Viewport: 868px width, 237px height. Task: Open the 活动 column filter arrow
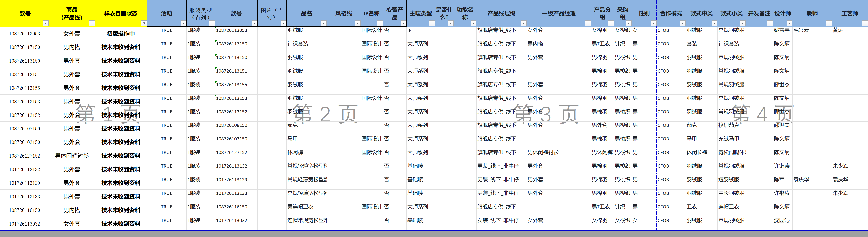[183, 23]
